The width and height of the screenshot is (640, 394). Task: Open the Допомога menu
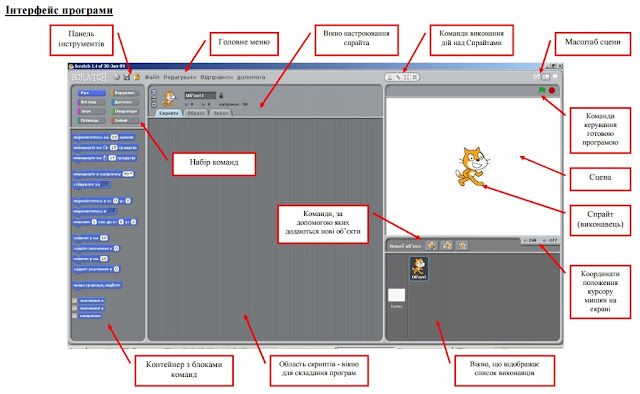coord(251,77)
